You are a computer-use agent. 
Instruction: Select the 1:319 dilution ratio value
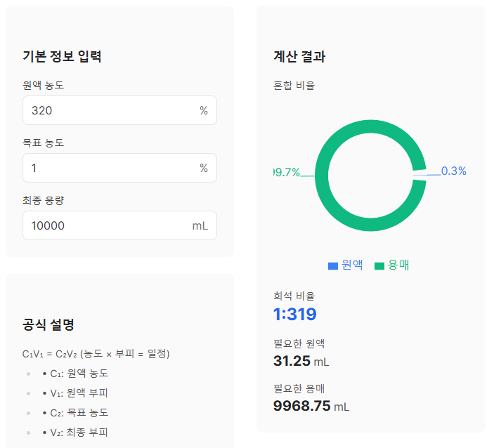294,315
